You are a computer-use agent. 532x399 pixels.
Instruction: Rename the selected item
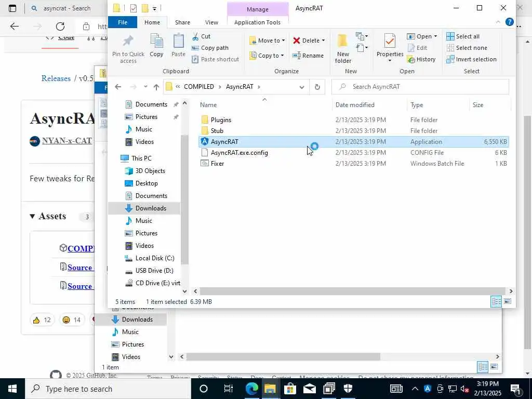(x=308, y=56)
